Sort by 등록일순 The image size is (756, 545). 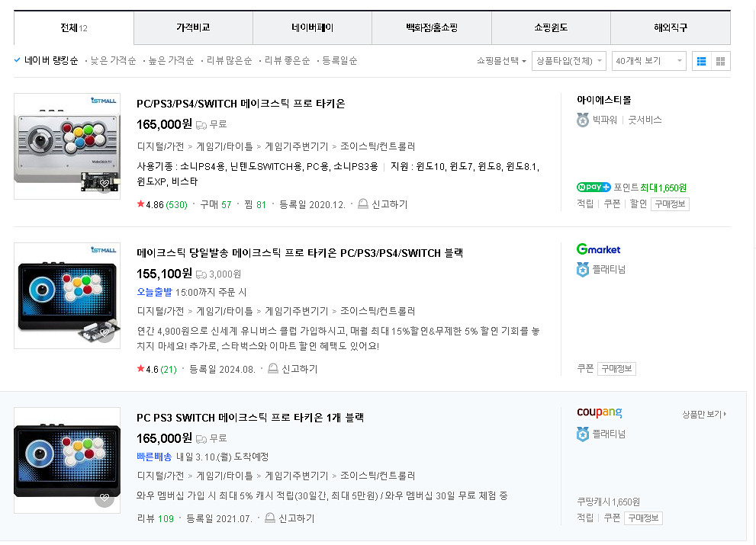(339, 61)
